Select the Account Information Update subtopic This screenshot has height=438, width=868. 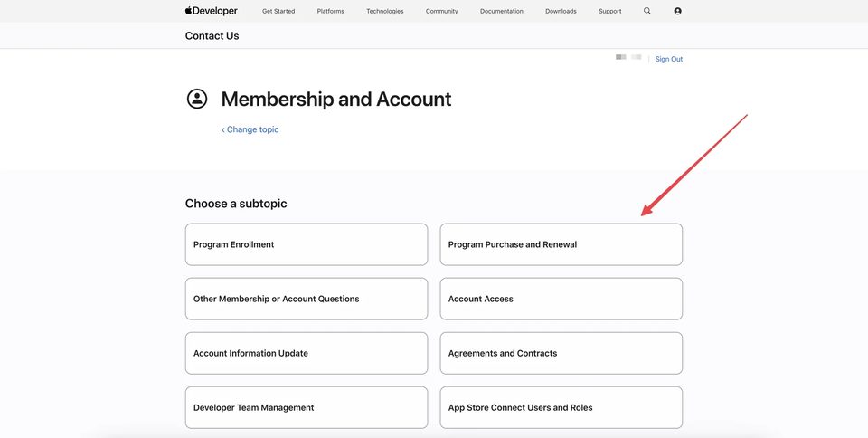pyautogui.click(x=307, y=353)
